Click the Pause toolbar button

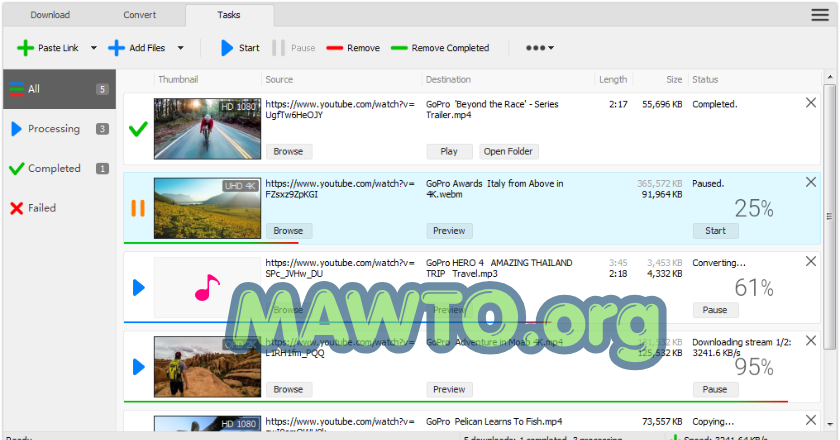[294, 48]
